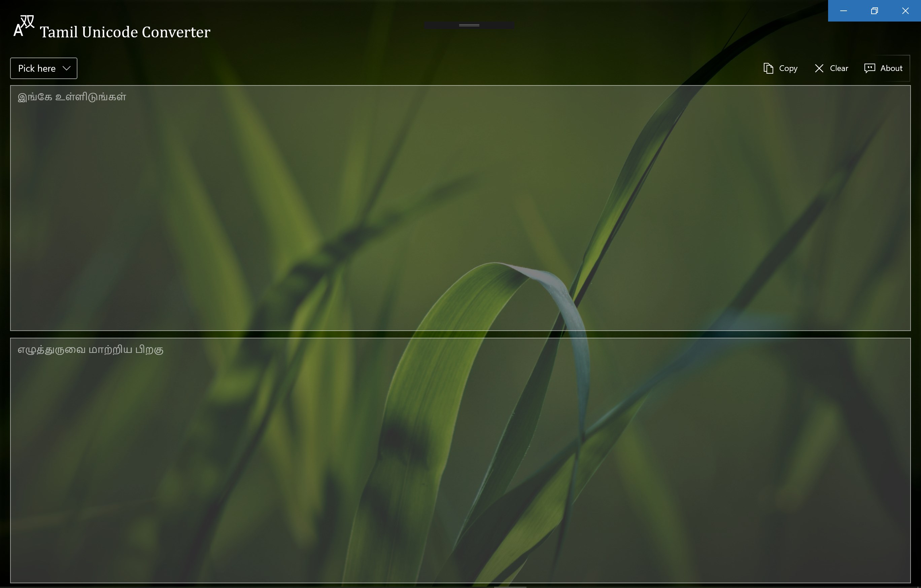Image resolution: width=921 pixels, height=588 pixels.
Task: Click the Copy pages icon
Action: pyautogui.click(x=768, y=68)
